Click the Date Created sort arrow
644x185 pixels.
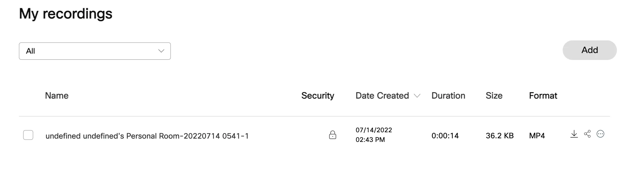(417, 96)
